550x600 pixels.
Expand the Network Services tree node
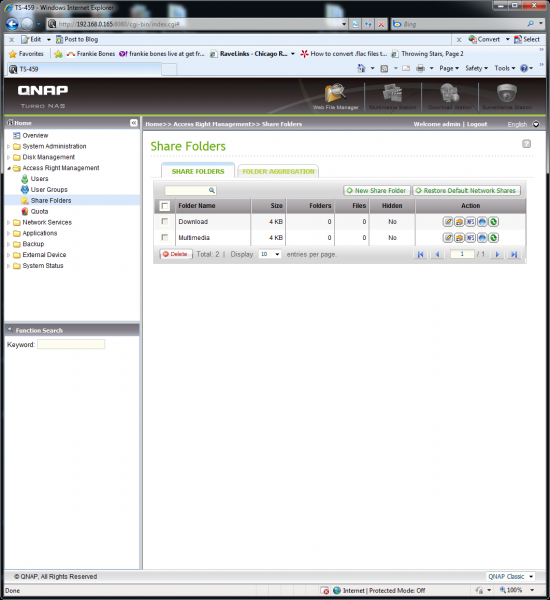8,222
